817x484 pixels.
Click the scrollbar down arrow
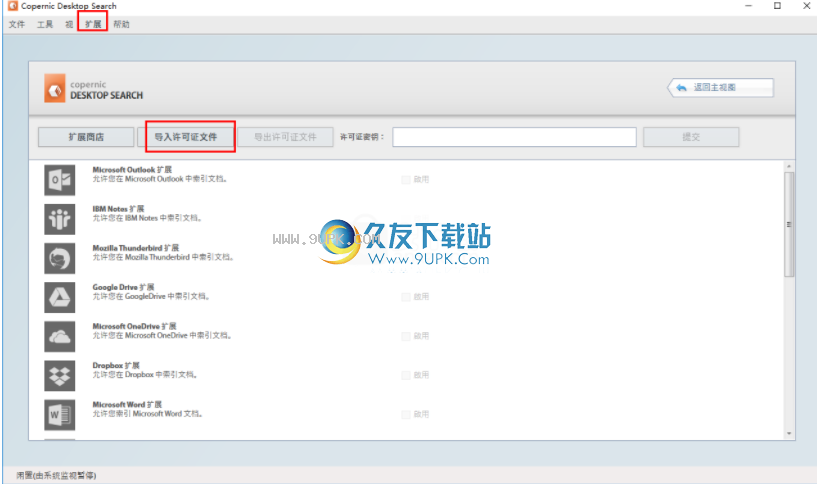click(x=789, y=433)
